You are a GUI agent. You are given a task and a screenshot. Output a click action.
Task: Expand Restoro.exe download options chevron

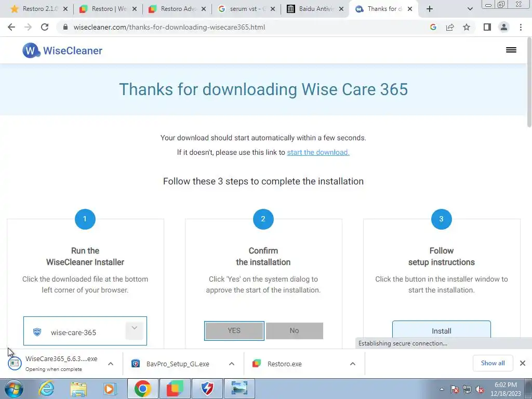coord(353,364)
